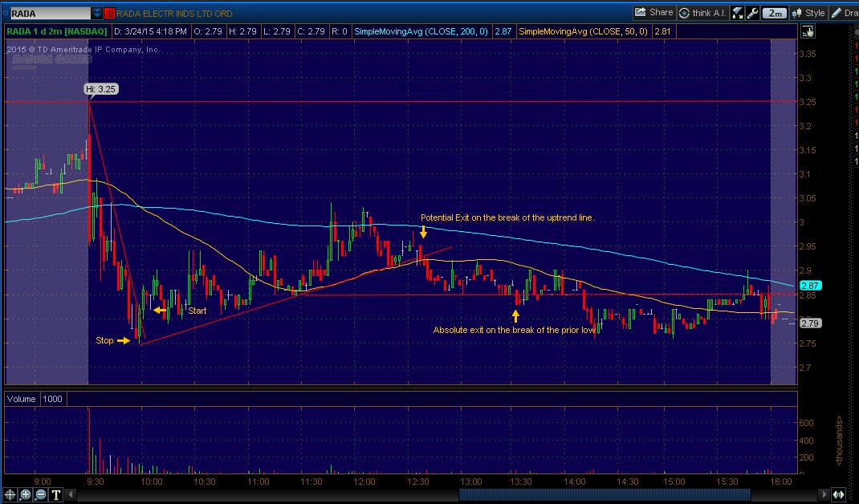This screenshot has height=504, width=859.
Task: Open the Style menu
Action: click(x=808, y=13)
